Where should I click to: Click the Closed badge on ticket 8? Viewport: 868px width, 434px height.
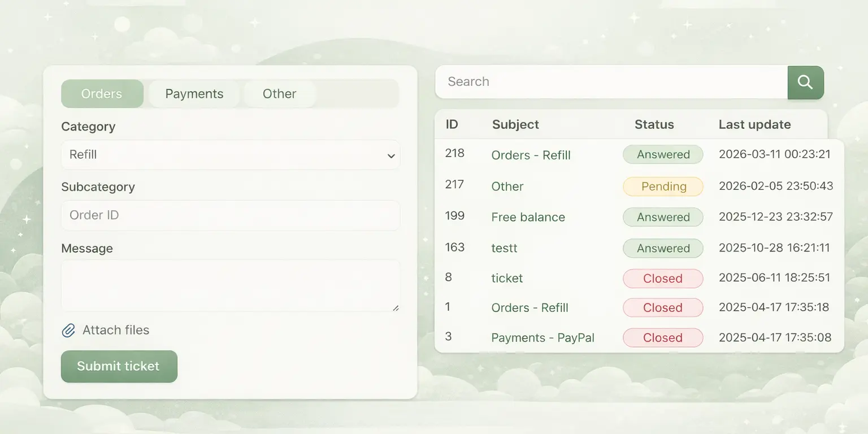[662, 278]
